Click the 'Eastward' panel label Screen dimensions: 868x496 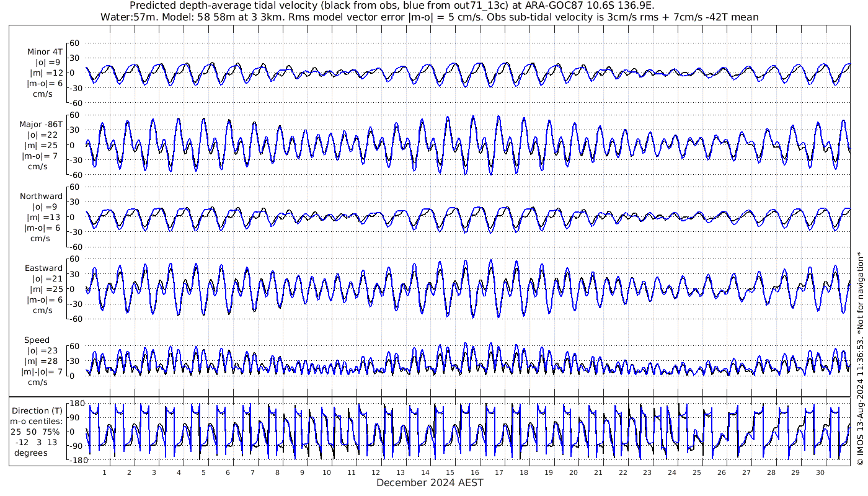(43, 268)
